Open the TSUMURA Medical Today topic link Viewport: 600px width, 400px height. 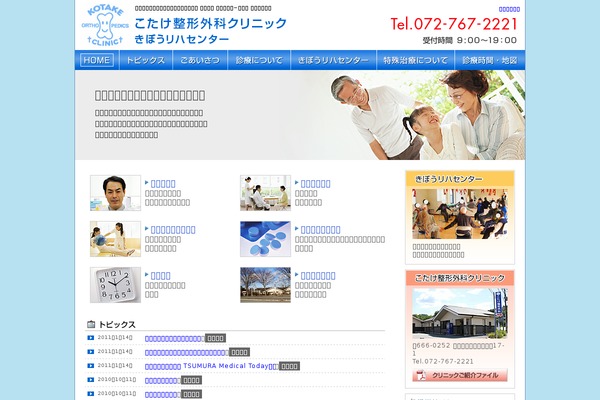click(212, 366)
